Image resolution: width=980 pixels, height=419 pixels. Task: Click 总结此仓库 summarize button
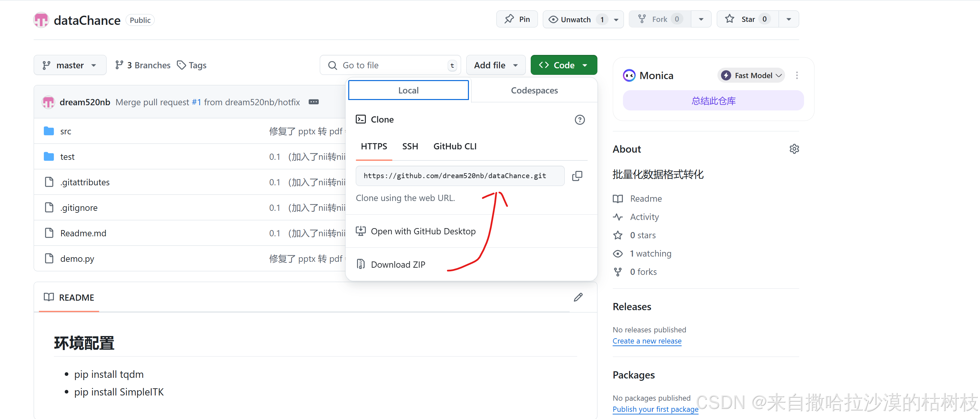click(713, 101)
